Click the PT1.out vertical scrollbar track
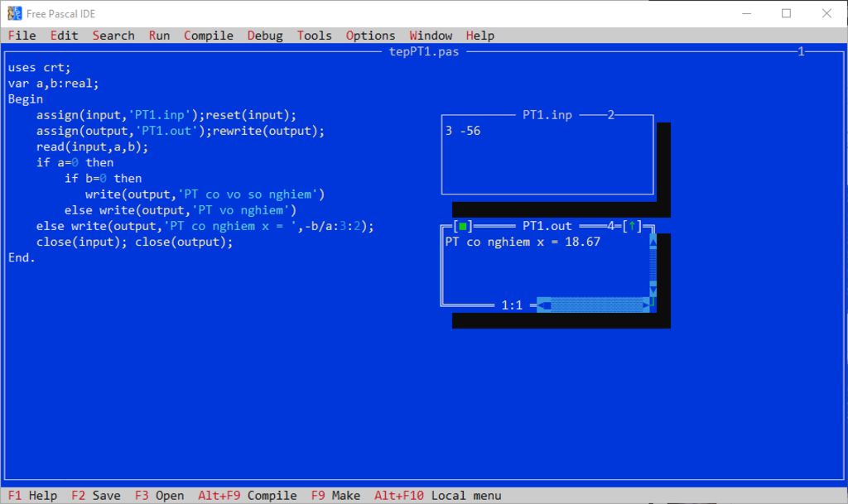The image size is (848, 504). pyautogui.click(x=653, y=265)
